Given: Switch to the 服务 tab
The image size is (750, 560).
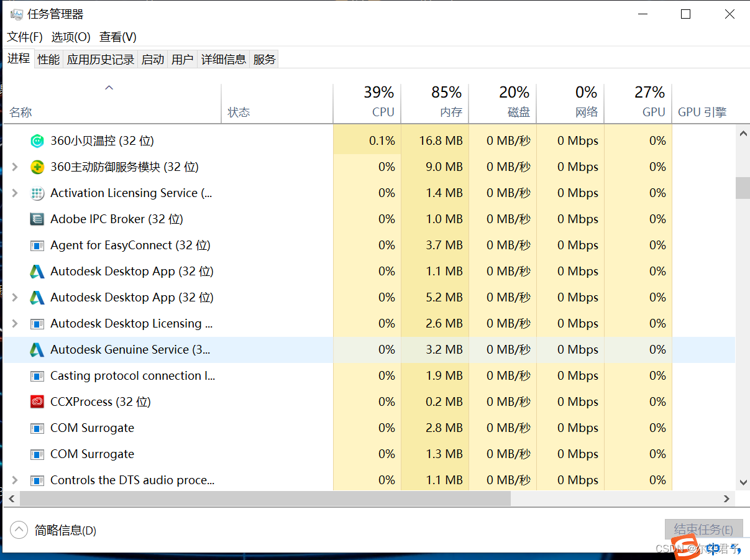Looking at the screenshot, I should 264,60.
